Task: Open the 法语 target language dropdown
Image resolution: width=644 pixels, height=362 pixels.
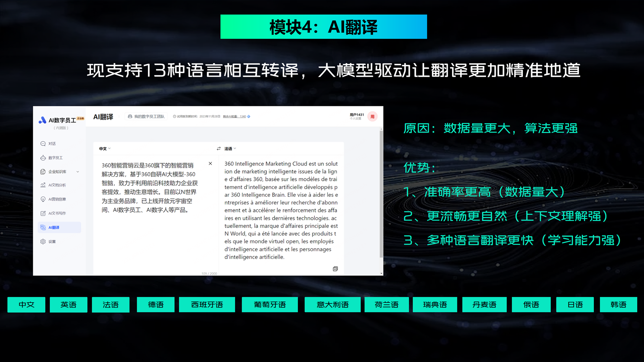Action: pyautogui.click(x=230, y=148)
